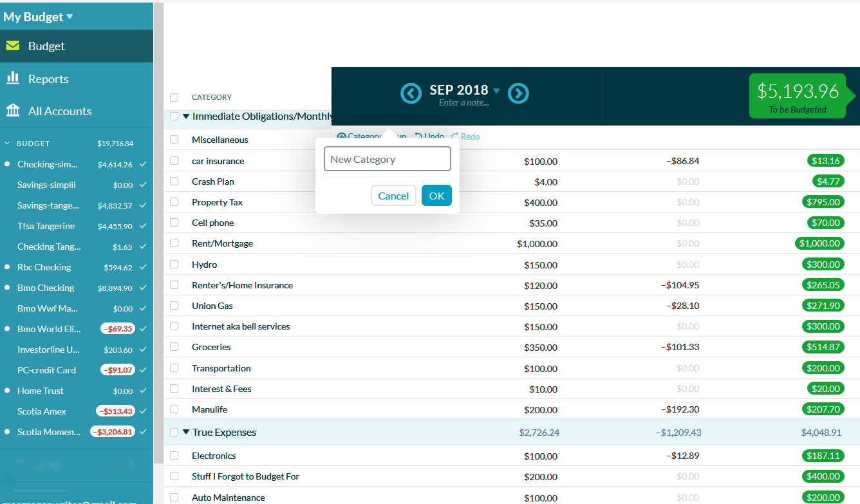The width and height of the screenshot is (860, 504).
Task: Click checkmark next to Checking-sim account
Action: (143, 164)
